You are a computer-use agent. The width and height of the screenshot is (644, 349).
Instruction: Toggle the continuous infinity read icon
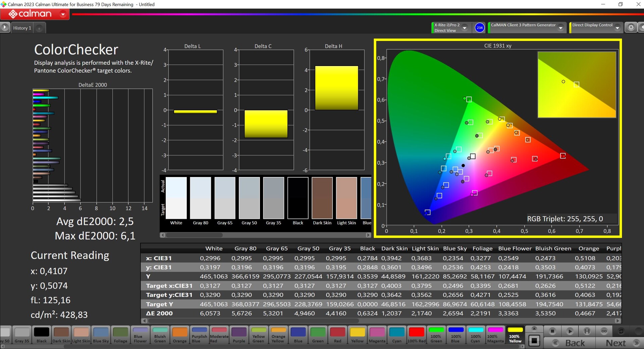604,331
